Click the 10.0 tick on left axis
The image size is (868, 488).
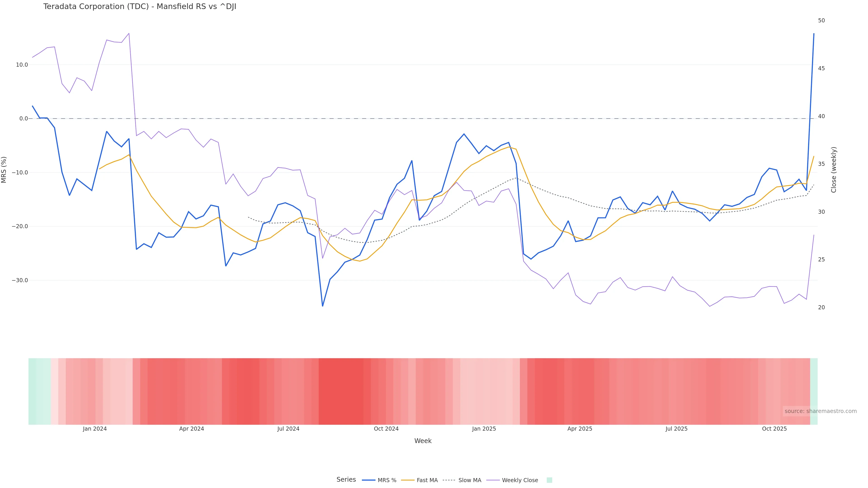tap(22, 65)
